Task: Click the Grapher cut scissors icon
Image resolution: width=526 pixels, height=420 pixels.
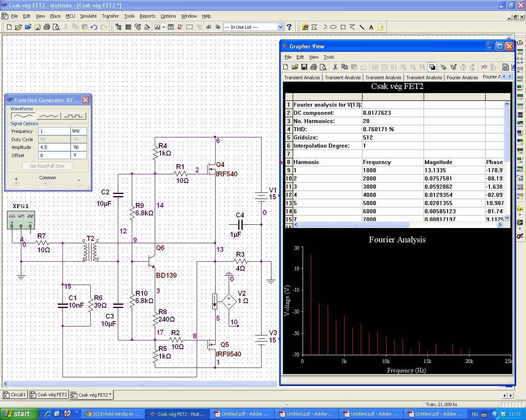Action: (x=335, y=67)
